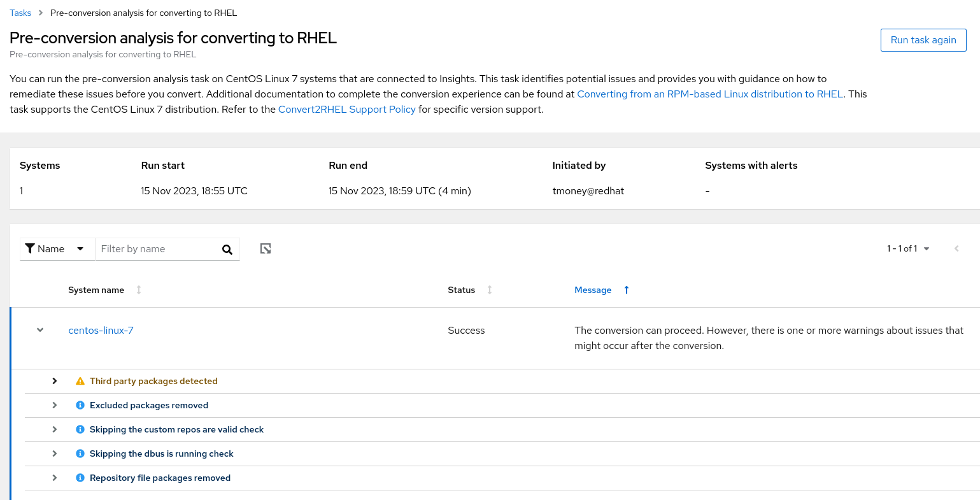Go to Tasks in the breadcrumb

(20, 13)
